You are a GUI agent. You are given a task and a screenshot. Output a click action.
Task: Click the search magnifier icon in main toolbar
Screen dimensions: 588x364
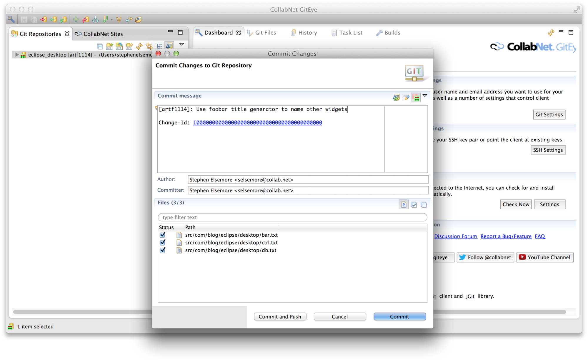11,19
